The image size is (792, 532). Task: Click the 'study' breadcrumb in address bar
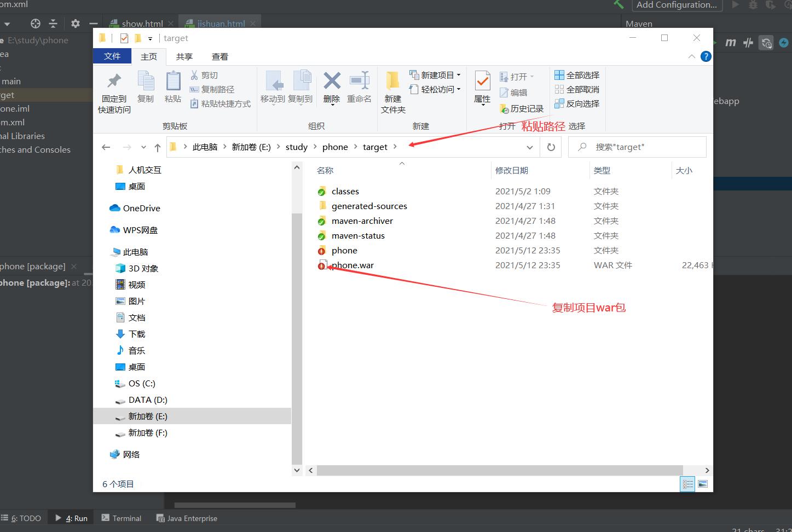coord(297,147)
